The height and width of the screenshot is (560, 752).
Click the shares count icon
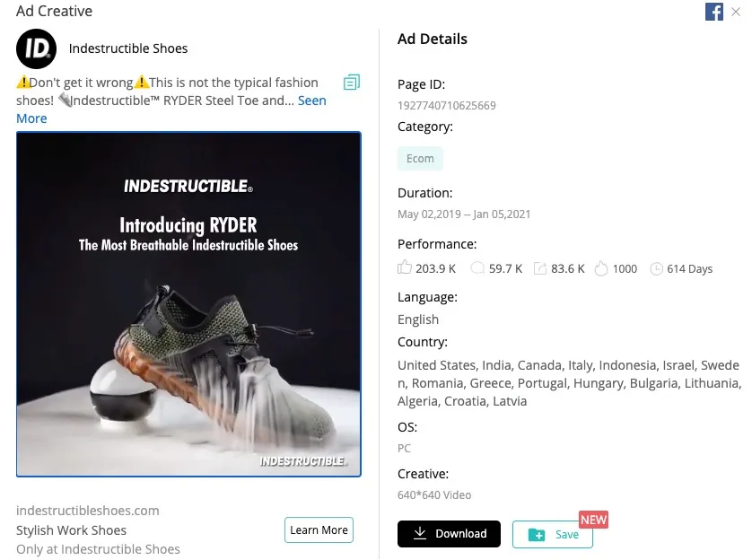pos(540,268)
